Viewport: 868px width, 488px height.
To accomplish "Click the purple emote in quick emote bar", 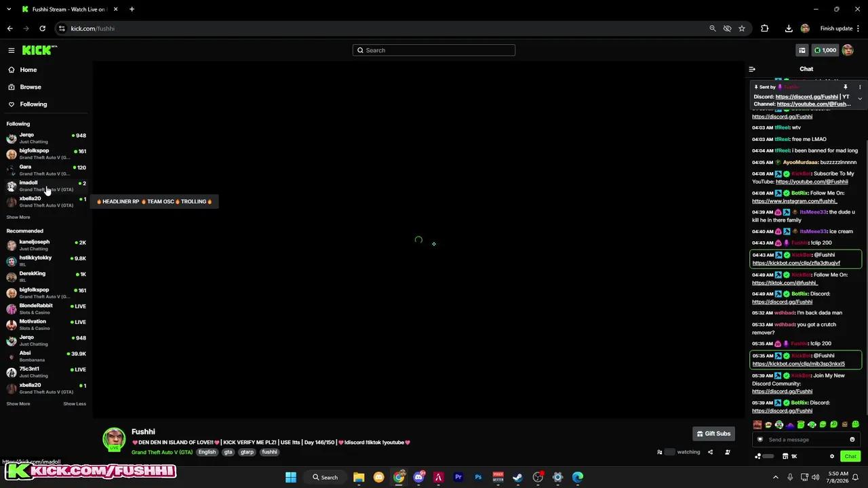I will coord(790,425).
